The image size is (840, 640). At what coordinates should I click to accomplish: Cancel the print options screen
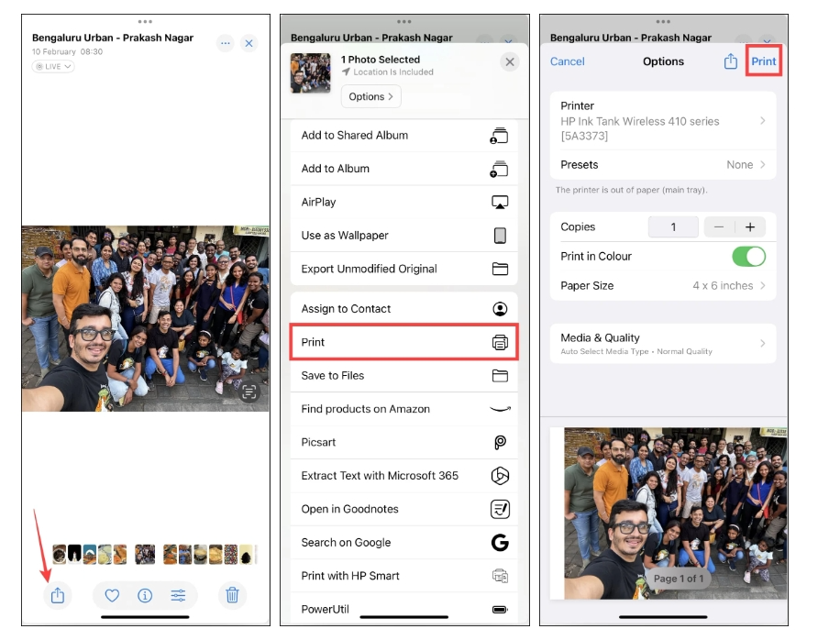(567, 61)
